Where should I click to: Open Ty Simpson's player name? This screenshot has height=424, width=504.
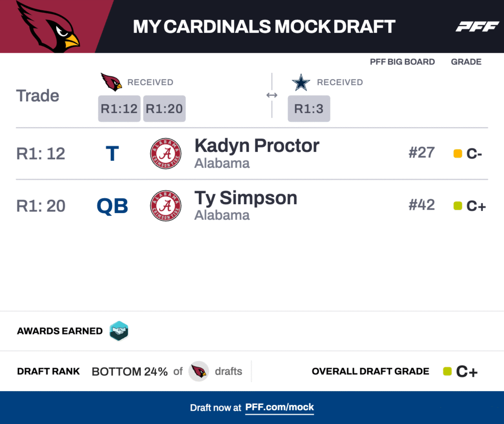246,198
